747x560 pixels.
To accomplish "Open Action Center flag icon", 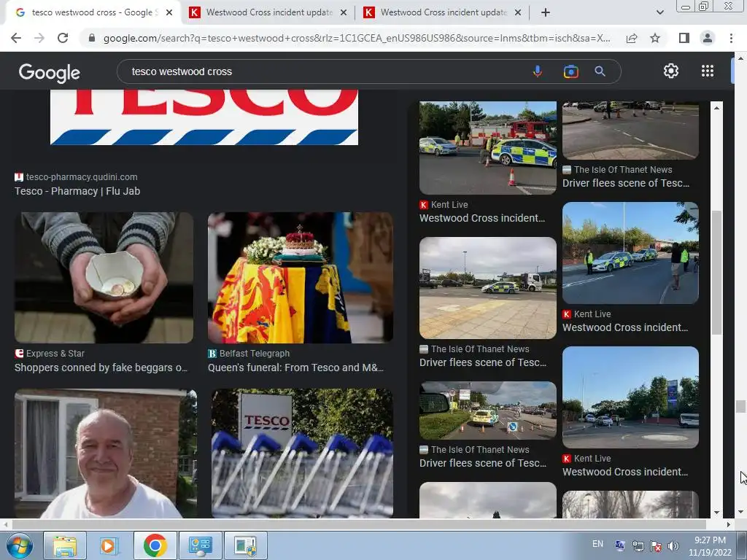I will 656,545.
